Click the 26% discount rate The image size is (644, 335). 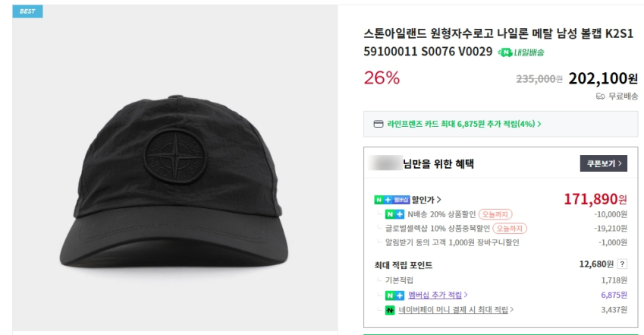click(382, 77)
